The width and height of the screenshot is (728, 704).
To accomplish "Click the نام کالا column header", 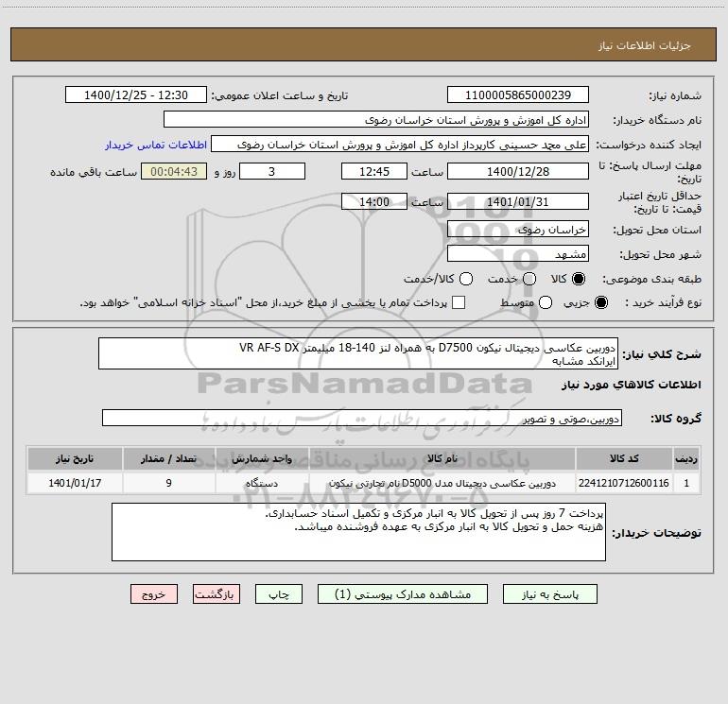I will [442, 458].
